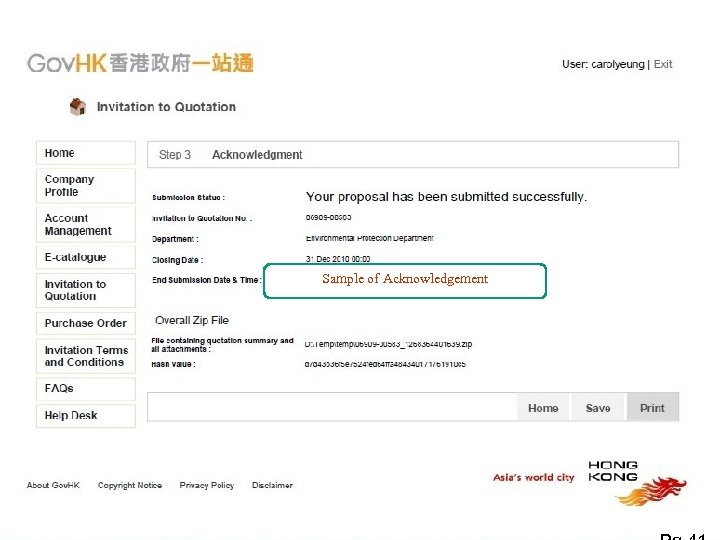This screenshot has height=540, width=720.
Task: Click the Exit link
Action: [x=663, y=64]
